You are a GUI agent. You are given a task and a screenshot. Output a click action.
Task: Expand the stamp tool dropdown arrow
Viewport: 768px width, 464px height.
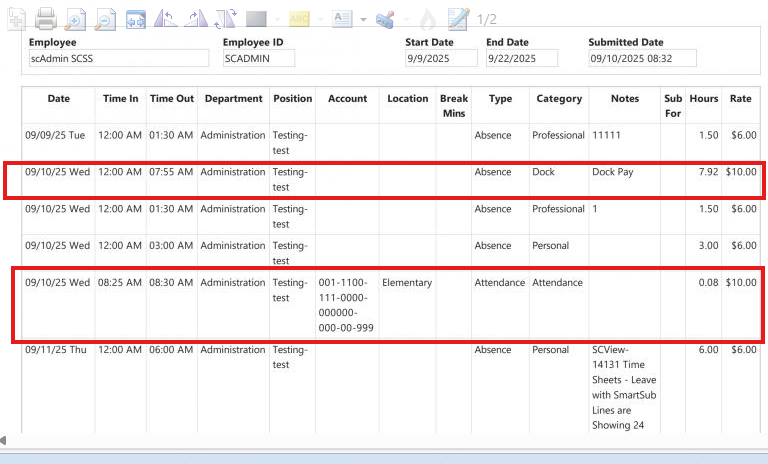pyautogui.click(x=406, y=20)
